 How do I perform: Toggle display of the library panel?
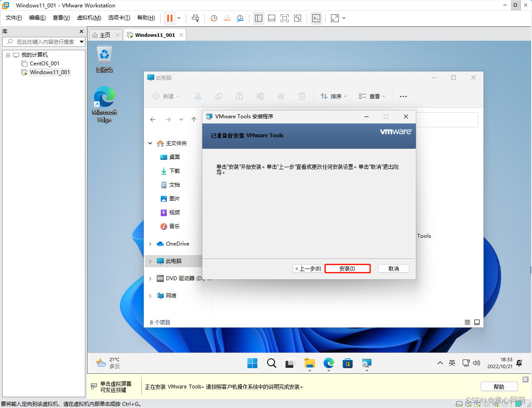(x=259, y=18)
